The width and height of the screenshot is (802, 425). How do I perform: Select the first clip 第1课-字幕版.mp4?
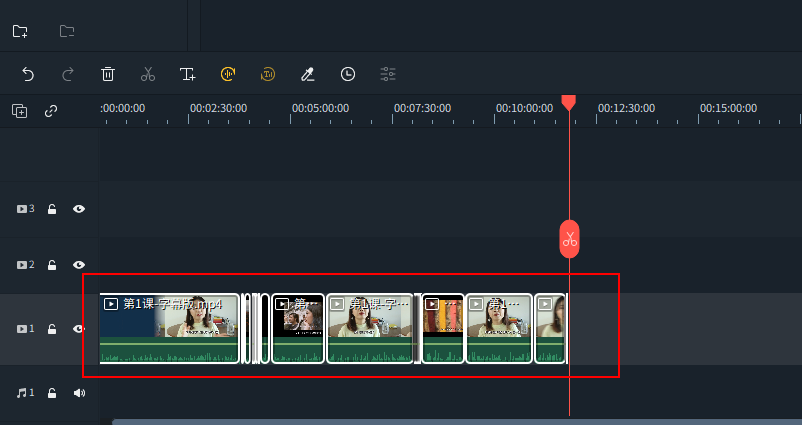tap(170, 328)
